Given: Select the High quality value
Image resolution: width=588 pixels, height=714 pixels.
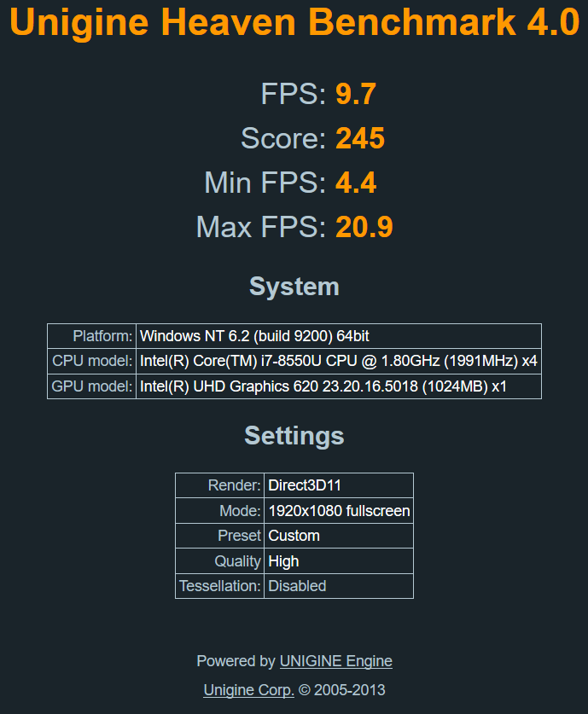Looking at the screenshot, I should click(283, 561).
